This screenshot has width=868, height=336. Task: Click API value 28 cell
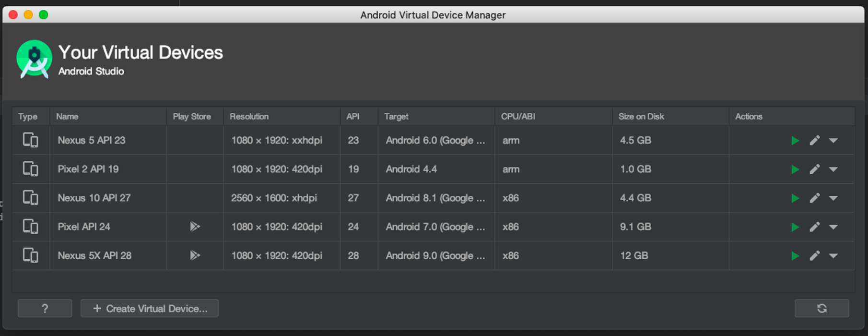click(359, 255)
